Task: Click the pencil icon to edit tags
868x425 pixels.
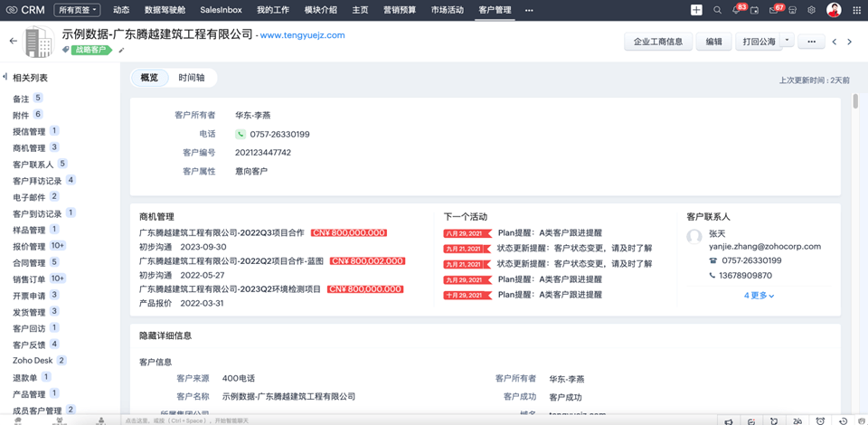Action: point(122,51)
